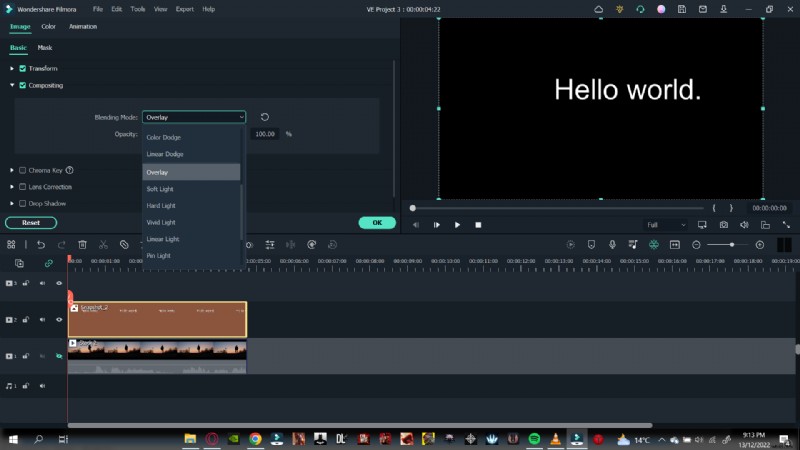This screenshot has width=800, height=450.
Task: Click the Reset button
Action: click(x=31, y=223)
